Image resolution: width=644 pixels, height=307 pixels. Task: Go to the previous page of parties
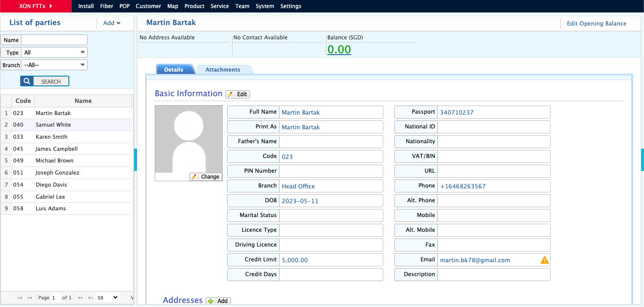(x=30, y=298)
